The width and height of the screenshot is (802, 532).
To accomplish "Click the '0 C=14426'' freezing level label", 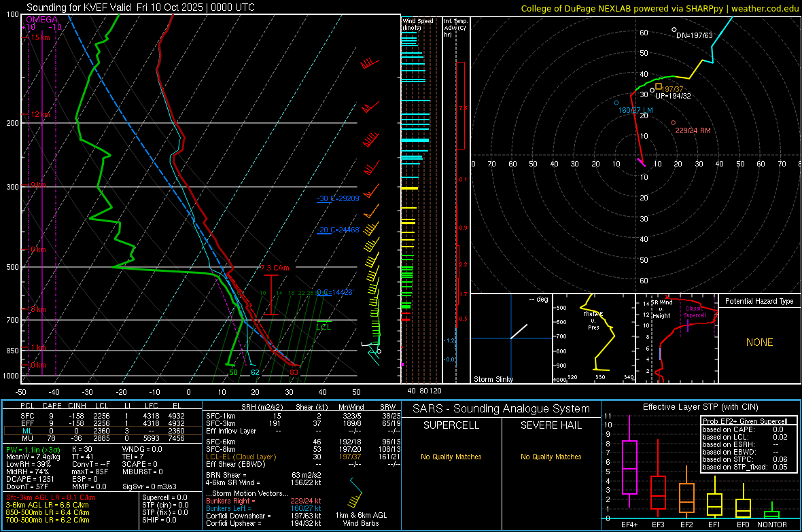I will (x=335, y=292).
